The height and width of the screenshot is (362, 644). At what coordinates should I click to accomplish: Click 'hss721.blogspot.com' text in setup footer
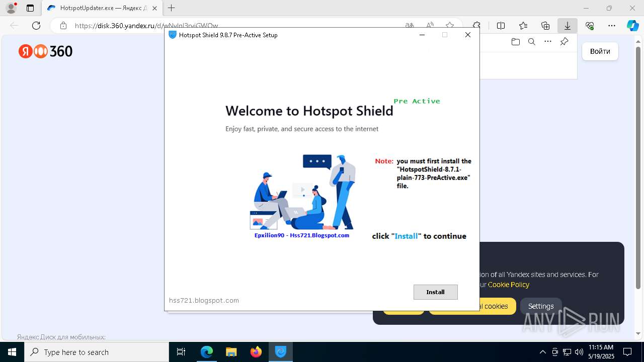(204, 300)
